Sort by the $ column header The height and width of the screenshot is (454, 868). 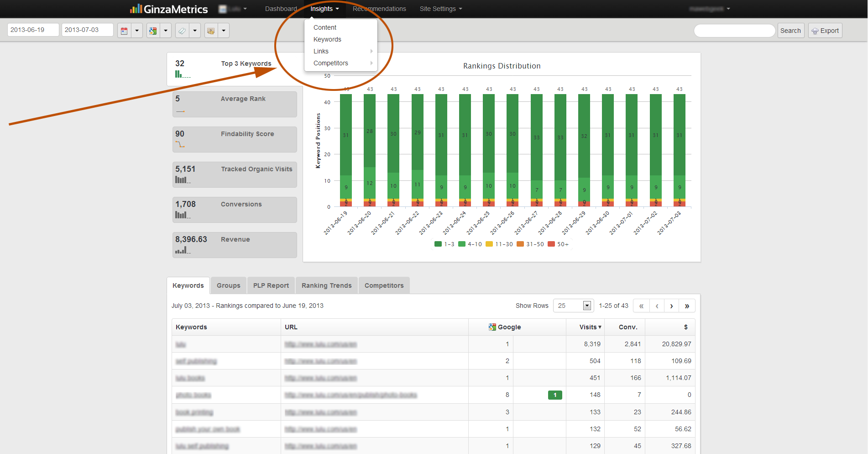coord(670,327)
